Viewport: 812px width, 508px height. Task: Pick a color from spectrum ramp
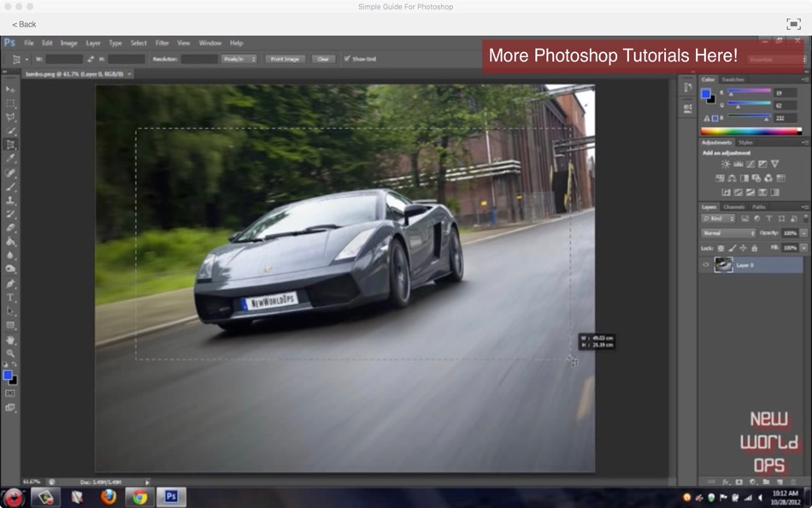point(751,131)
